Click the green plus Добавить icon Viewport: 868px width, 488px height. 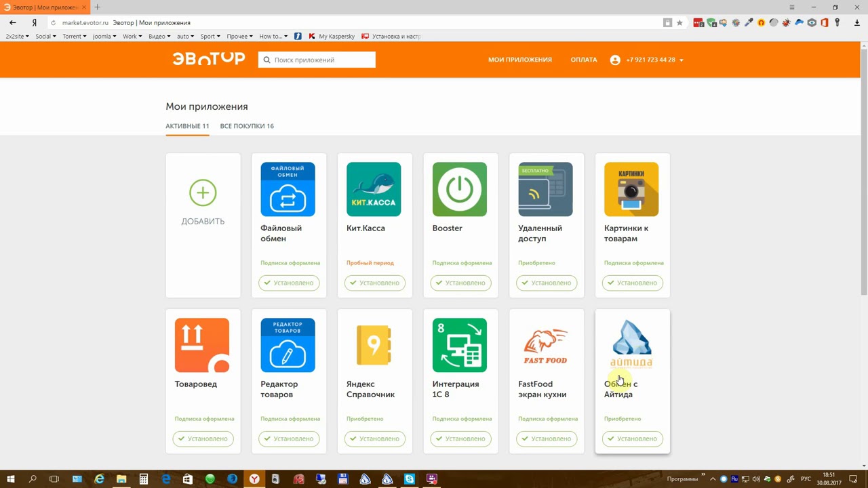coord(203,193)
